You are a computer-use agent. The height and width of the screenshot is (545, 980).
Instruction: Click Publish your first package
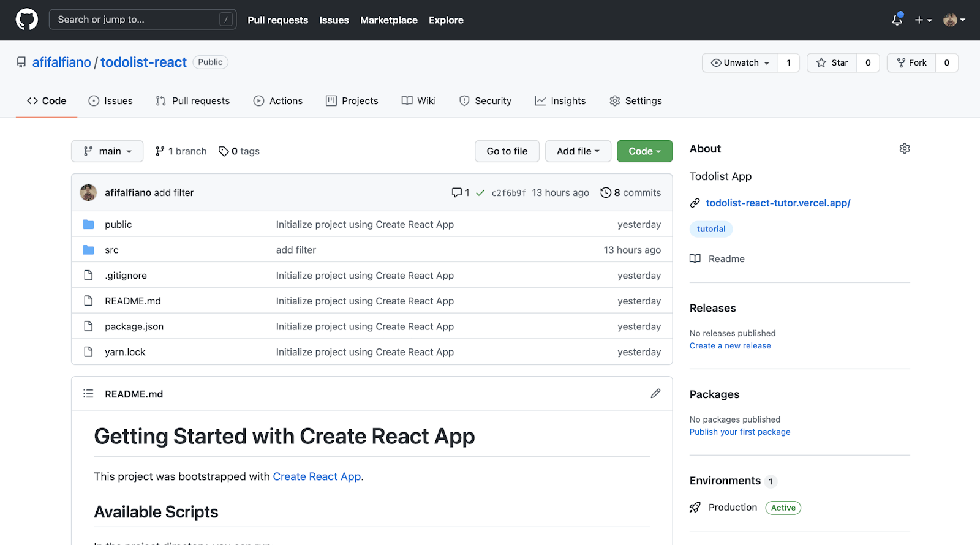[x=740, y=432]
